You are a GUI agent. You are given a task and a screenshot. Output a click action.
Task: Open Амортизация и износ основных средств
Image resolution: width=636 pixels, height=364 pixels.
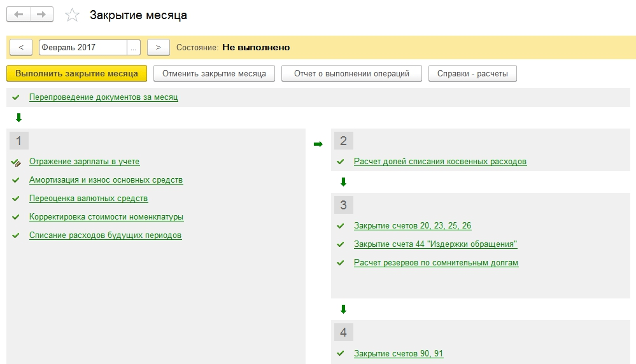pos(106,180)
